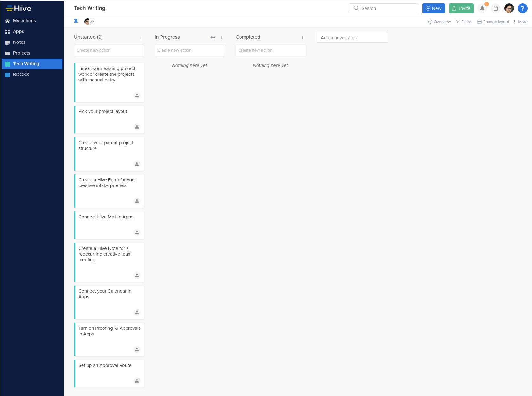The width and height of the screenshot is (532, 396).
Task: Click the New button
Action: click(x=433, y=8)
